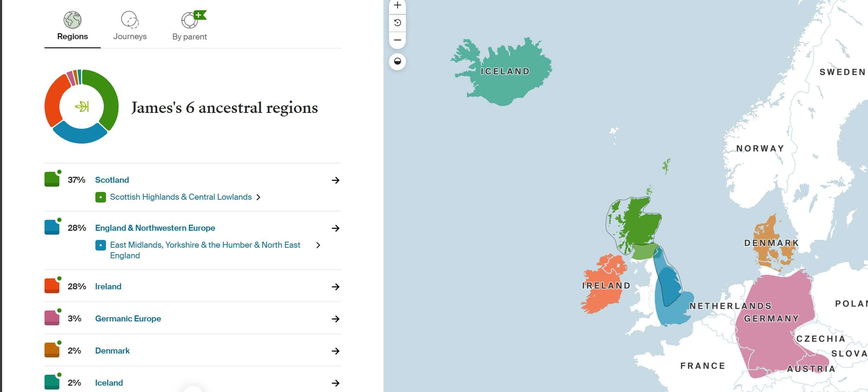Click the blue England color swatch
The width and height of the screenshot is (868, 392).
52,227
